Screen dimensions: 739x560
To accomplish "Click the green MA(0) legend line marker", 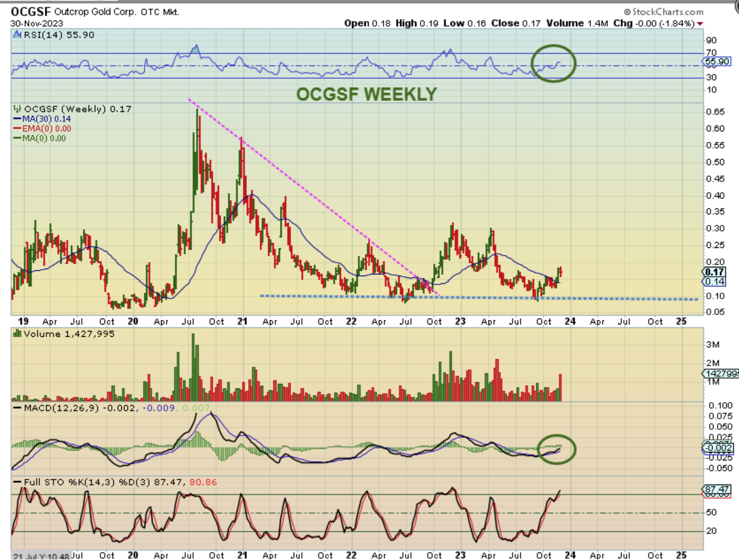I will click(17, 138).
